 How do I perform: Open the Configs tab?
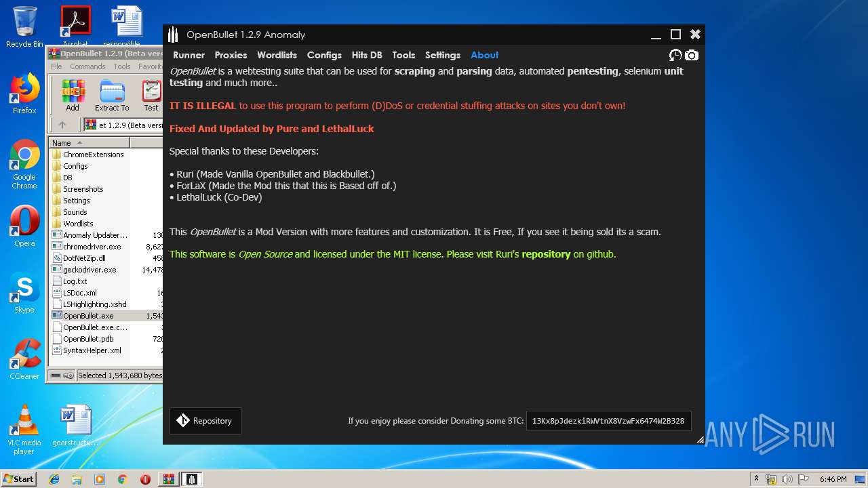[324, 56]
